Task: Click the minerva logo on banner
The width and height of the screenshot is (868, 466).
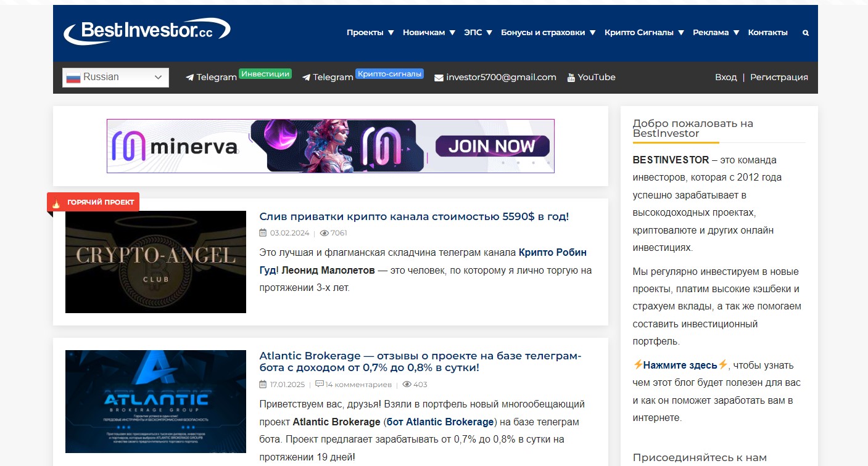Action: pos(175,147)
